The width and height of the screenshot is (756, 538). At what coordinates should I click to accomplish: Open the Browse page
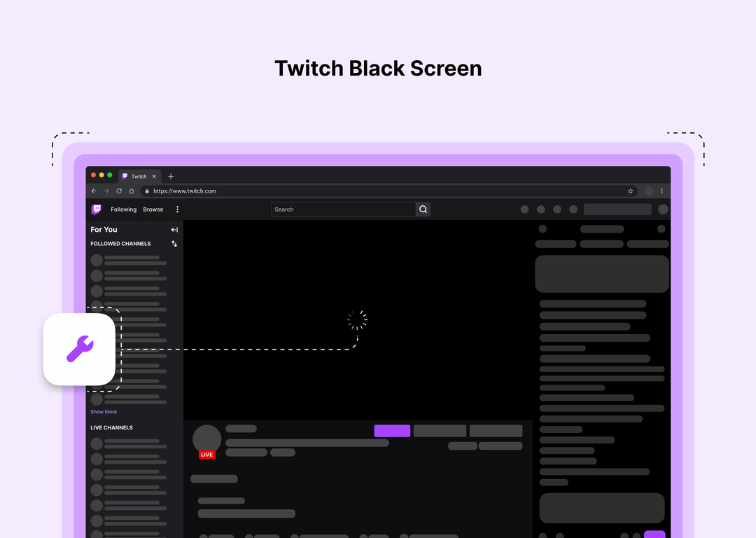pos(153,209)
